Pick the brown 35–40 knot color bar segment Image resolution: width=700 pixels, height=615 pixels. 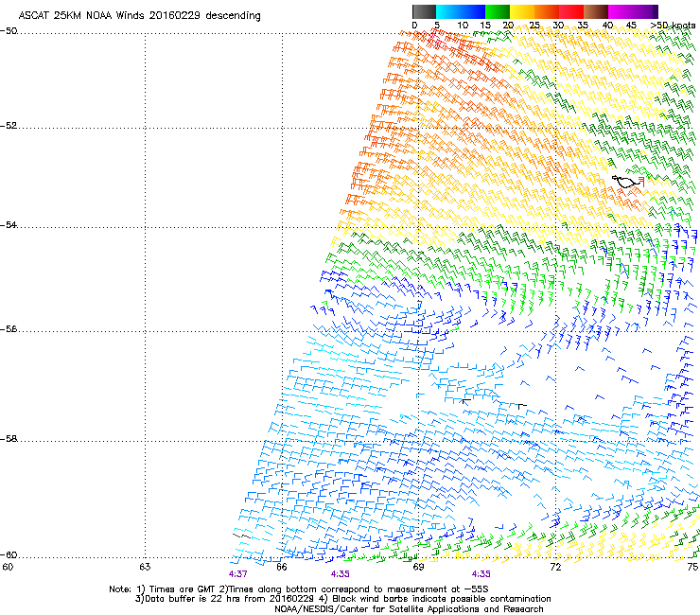596,11
